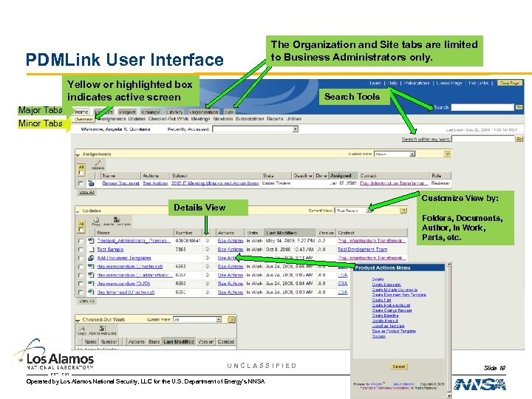Select checkbox for number 6556 row
Screen dimensions: 532x399
coord(81,284)
